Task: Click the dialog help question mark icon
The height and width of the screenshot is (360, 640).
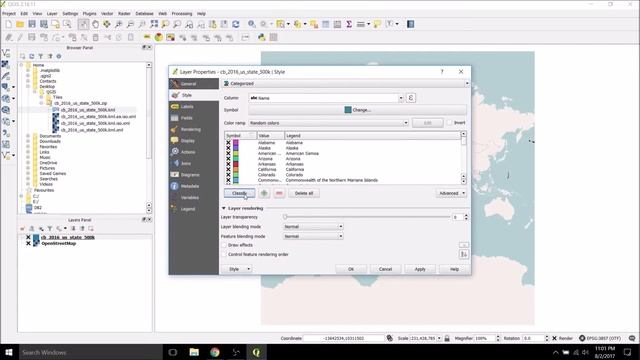Action: (442, 72)
